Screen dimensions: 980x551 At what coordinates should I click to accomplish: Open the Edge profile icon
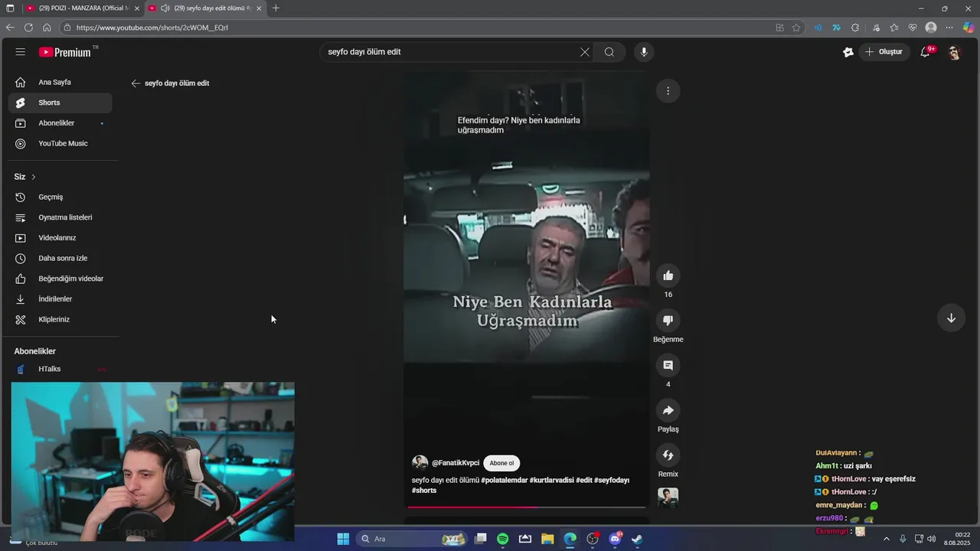click(931, 28)
